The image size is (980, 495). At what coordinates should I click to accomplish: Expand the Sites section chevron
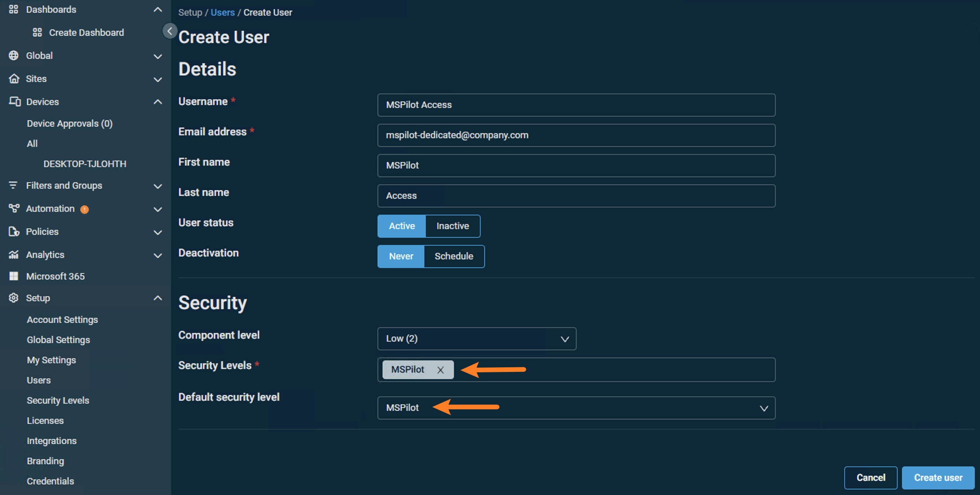(x=157, y=79)
